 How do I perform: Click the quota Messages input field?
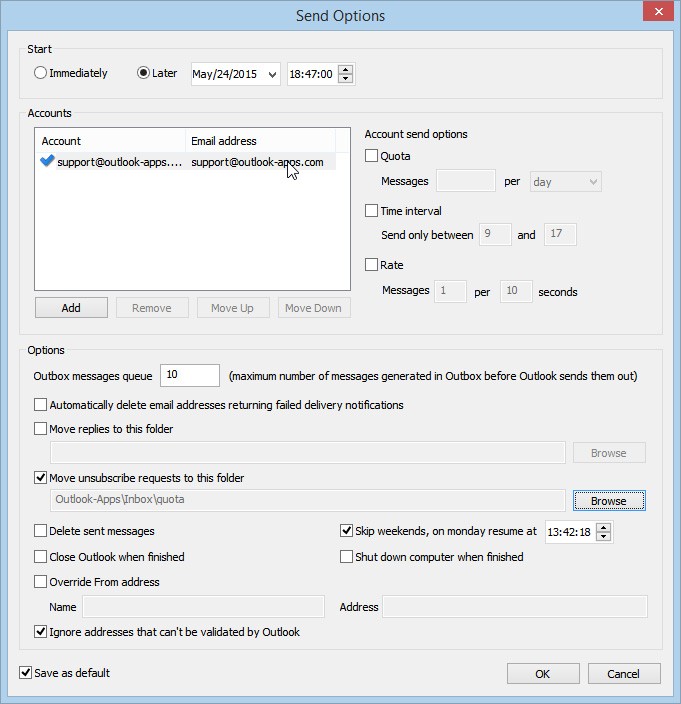(466, 181)
